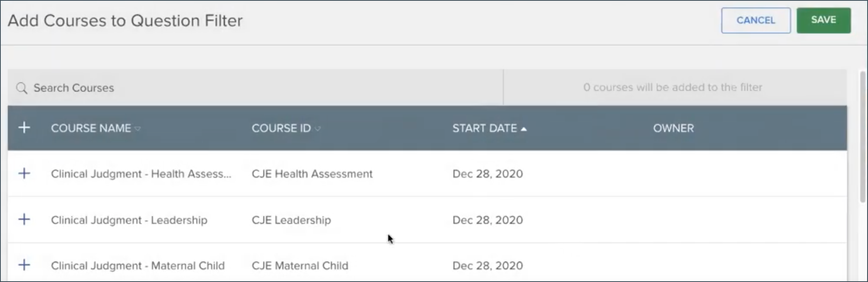This screenshot has width=868, height=282.
Task: Click the magnifying glass search icon
Action: point(22,88)
